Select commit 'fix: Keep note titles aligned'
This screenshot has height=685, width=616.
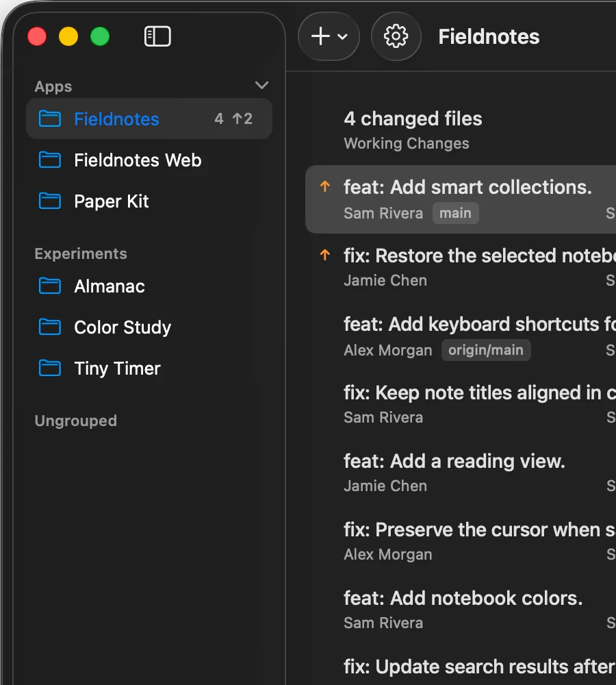pos(461,404)
